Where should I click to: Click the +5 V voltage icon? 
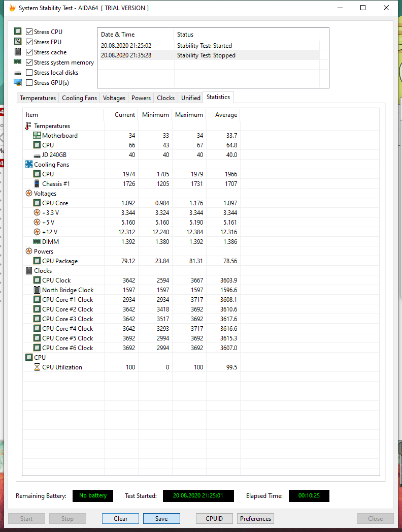37,222
